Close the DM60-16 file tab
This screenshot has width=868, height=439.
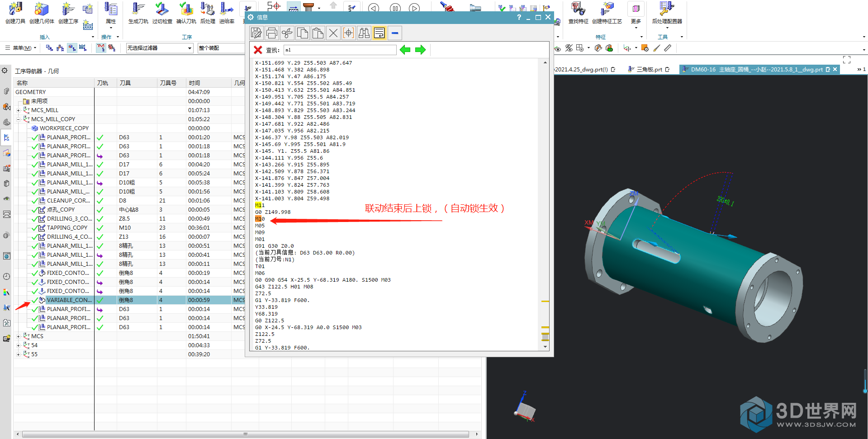835,69
